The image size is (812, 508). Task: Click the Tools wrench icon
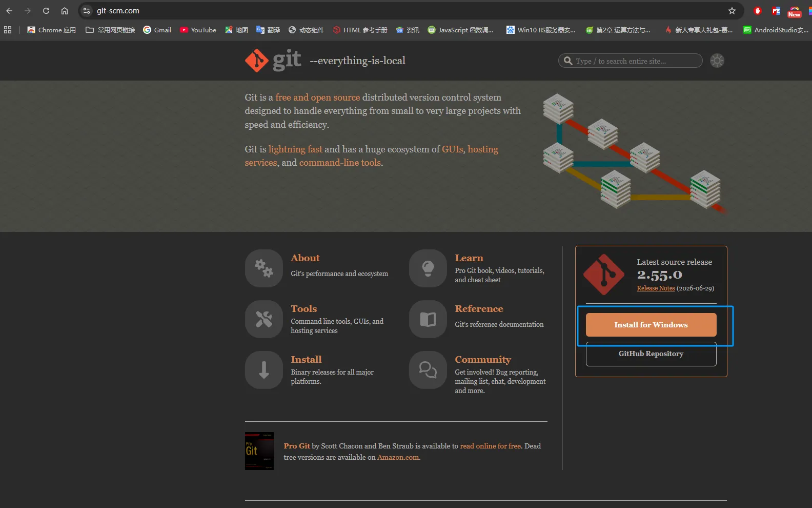(264, 319)
